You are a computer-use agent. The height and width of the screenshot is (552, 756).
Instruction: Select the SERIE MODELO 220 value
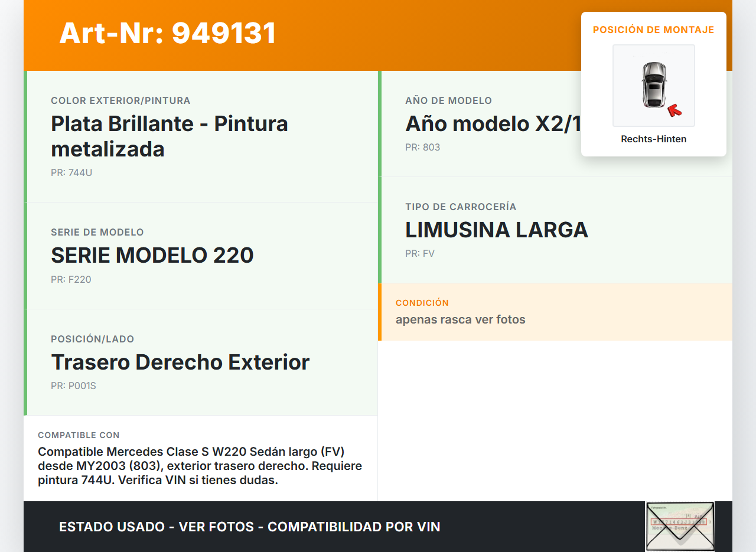click(x=152, y=256)
